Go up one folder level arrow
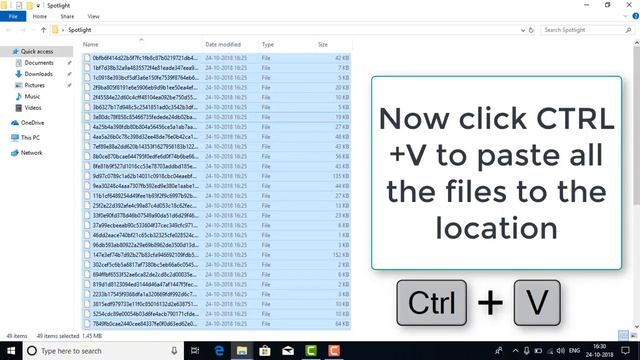This screenshot has height=360, width=640. pyautogui.click(x=44, y=30)
